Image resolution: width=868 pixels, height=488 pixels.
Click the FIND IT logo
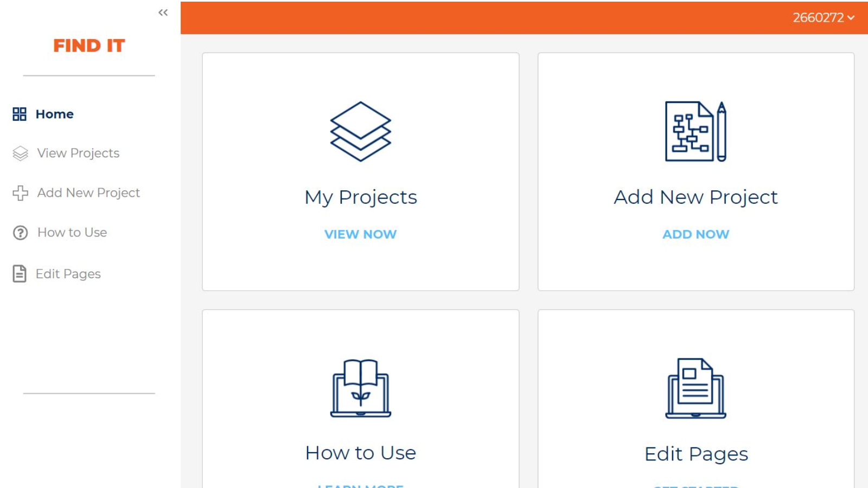(x=89, y=46)
